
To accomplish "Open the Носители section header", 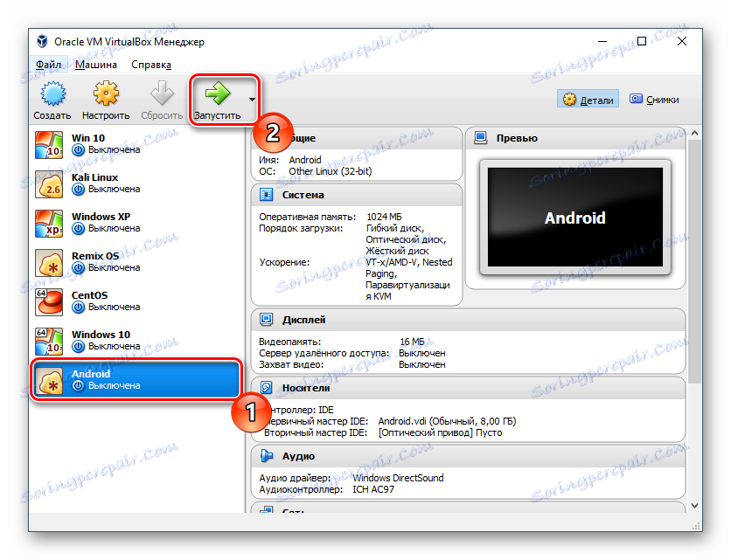I will [468, 388].
